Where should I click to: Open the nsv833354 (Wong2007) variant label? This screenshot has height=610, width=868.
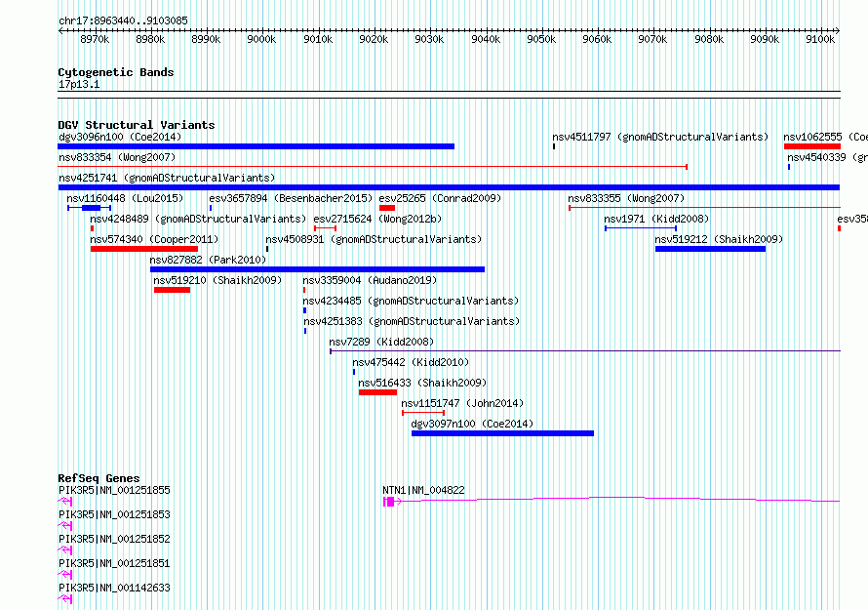click(x=117, y=157)
